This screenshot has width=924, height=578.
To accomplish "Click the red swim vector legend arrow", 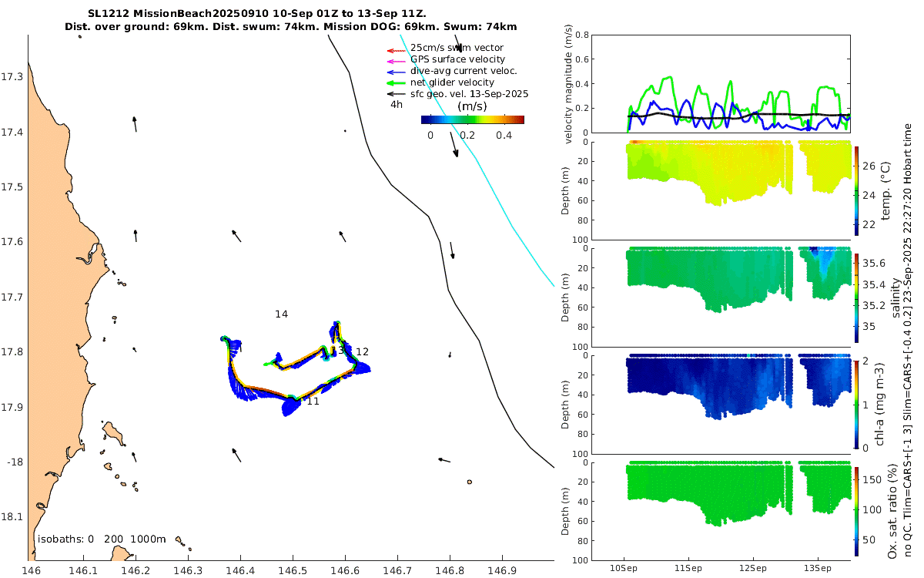I will tap(396, 49).
